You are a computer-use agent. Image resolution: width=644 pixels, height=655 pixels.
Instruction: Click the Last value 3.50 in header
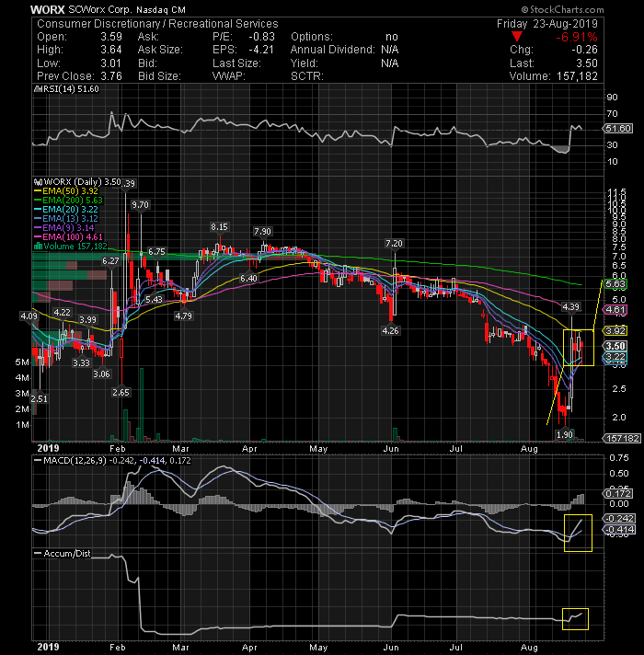pyautogui.click(x=587, y=63)
